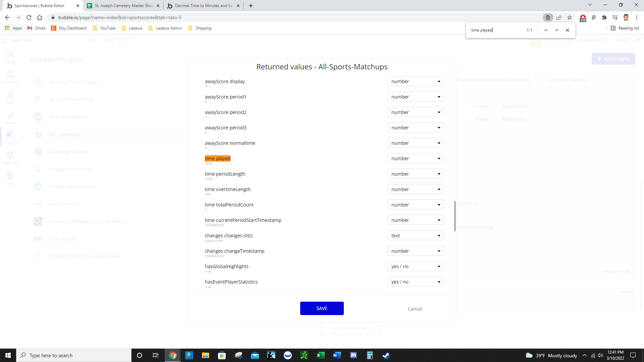Open Steam from the taskbar

(386, 355)
